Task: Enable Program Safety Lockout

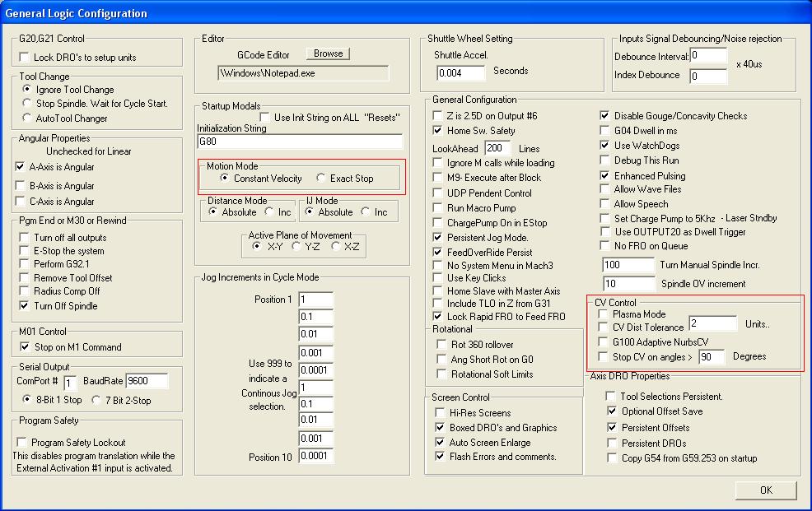Action: pos(21,442)
